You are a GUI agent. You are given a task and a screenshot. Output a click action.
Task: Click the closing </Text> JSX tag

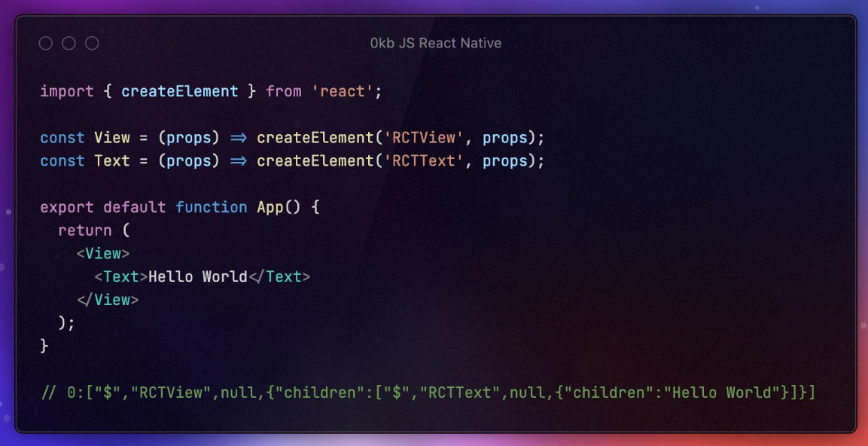tap(279, 276)
